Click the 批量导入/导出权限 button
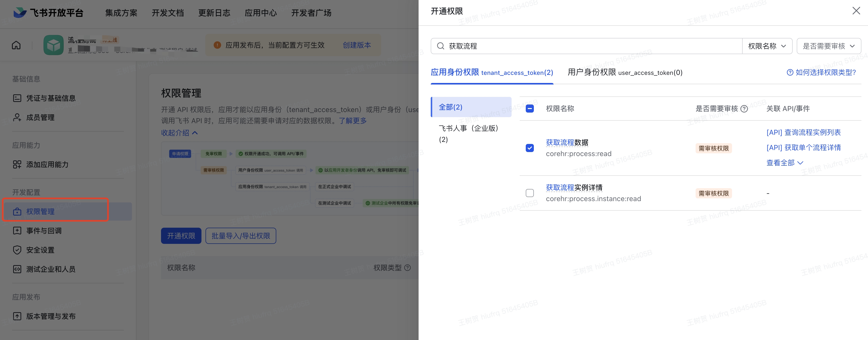The width and height of the screenshot is (868, 340). 241,236
